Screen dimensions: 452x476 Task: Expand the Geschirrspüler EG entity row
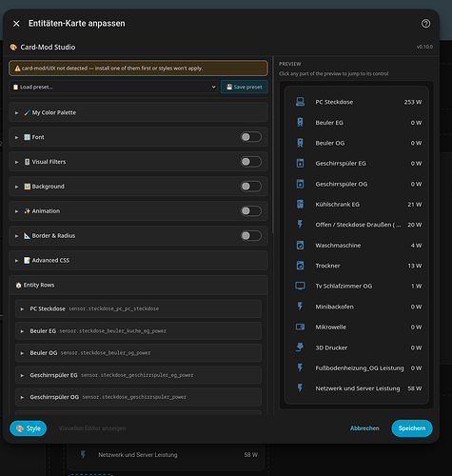[x=138, y=375]
